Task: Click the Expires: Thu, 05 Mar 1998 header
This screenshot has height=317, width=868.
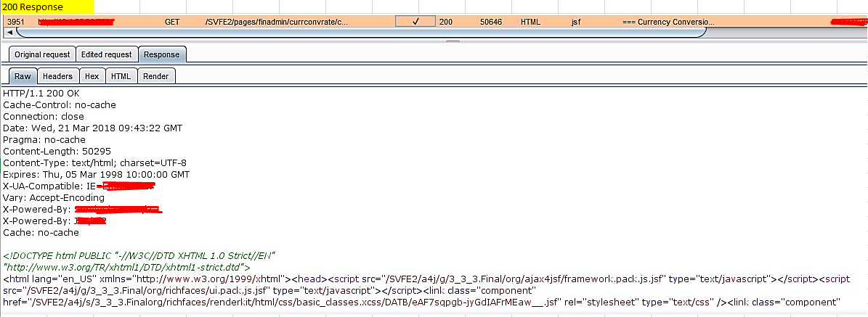Action: [x=97, y=174]
